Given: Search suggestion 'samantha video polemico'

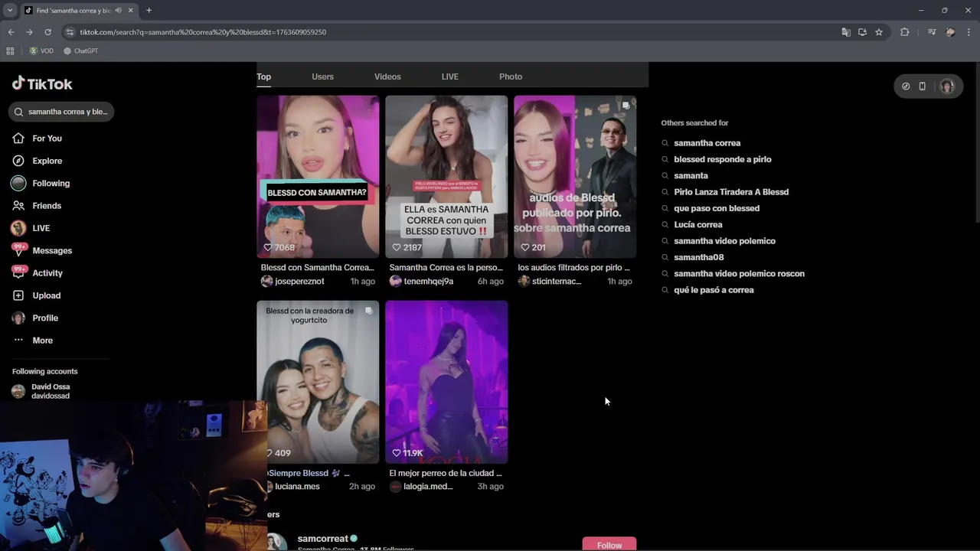Looking at the screenshot, I should pos(724,241).
